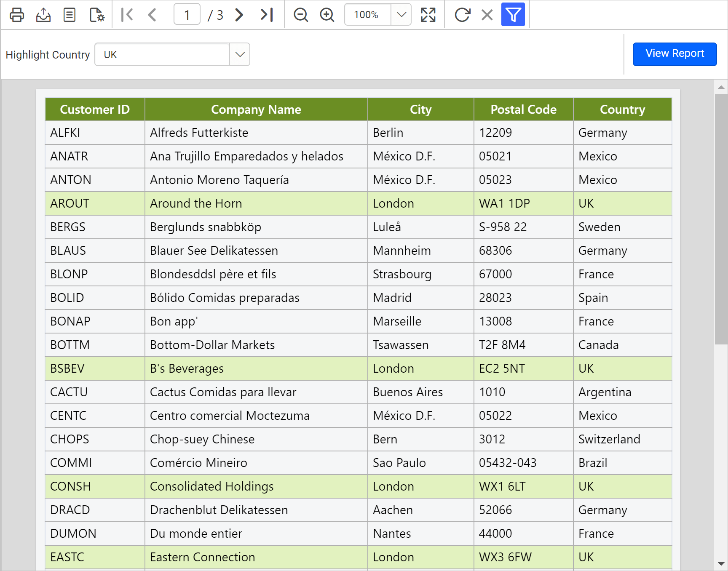Zoom out of the report

[301, 15]
